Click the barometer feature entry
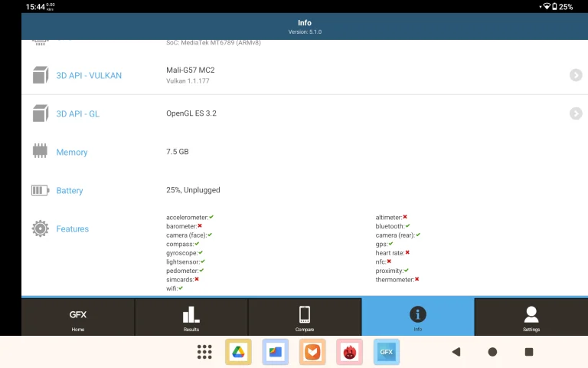 (x=184, y=226)
